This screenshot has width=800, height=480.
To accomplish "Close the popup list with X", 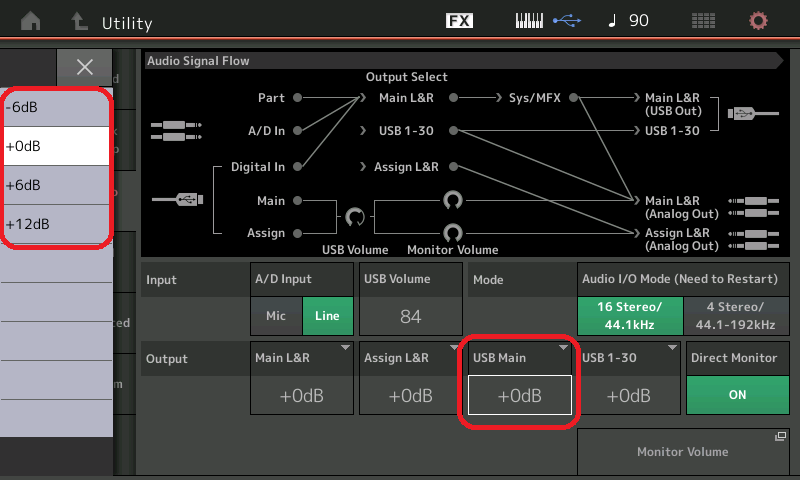I will coord(85,67).
